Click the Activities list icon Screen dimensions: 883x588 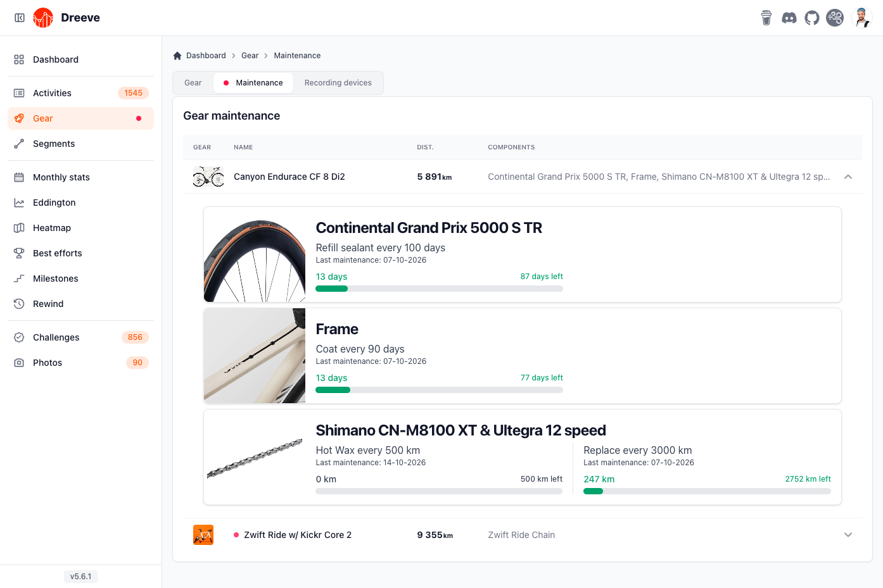19,93
